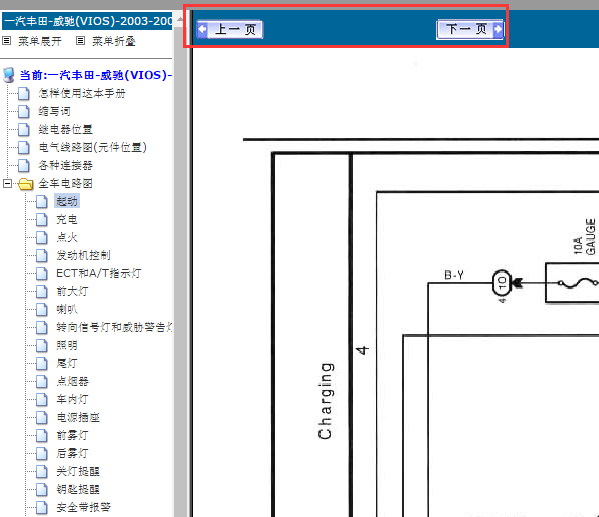The height and width of the screenshot is (517, 599).
Task: Open the 安全带报警 circuit diagram
Action: pos(83,507)
